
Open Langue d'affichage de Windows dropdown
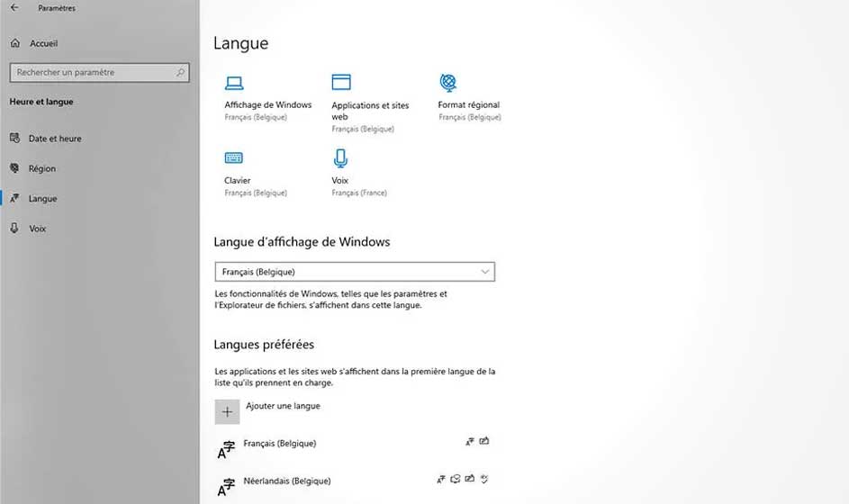coord(355,272)
